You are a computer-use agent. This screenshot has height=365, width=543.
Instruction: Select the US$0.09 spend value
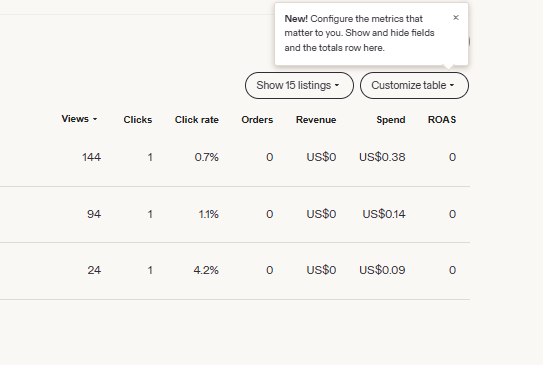pyautogui.click(x=382, y=270)
